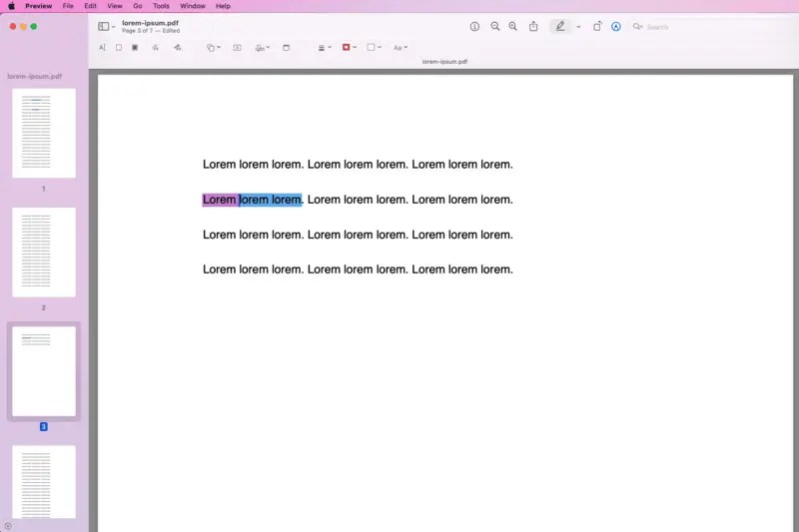Screen dimensions: 799x532
Task: Select the Draw tool
Action: (x=177, y=47)
